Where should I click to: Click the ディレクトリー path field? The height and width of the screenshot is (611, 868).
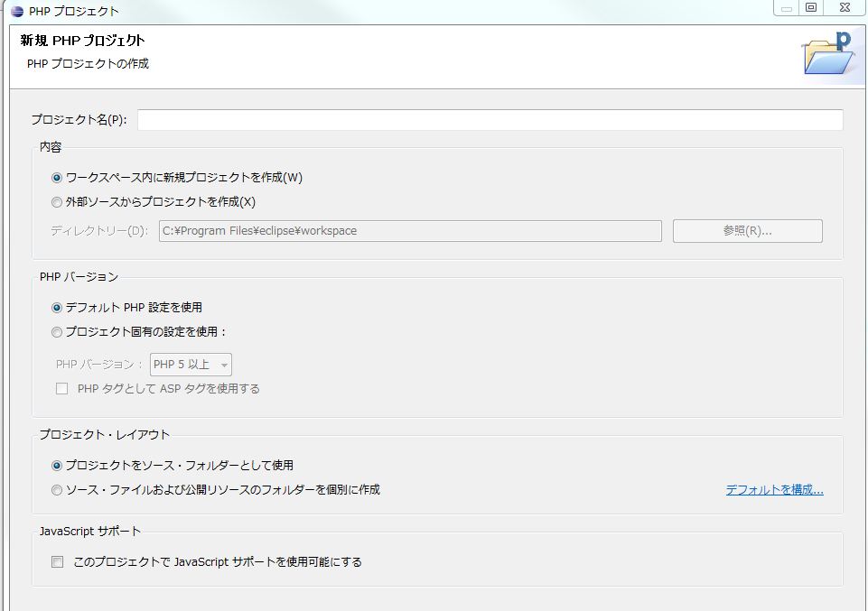tap(410, 231)
